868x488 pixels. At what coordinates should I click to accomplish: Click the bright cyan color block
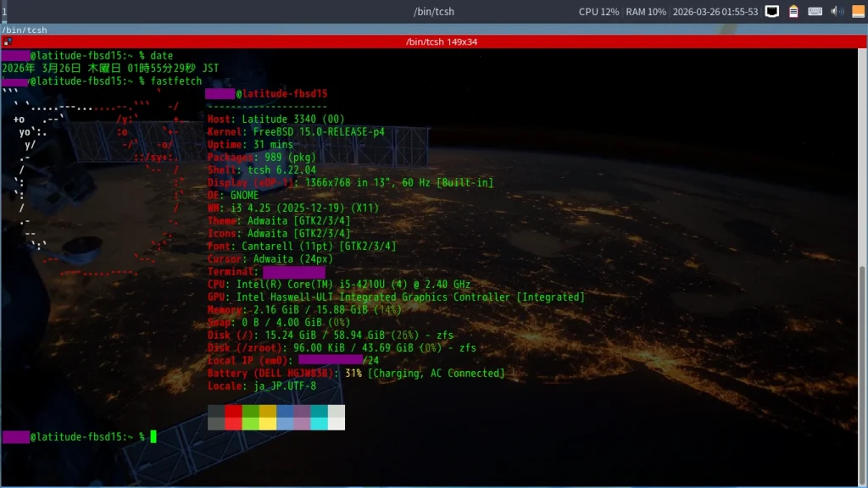click(319, 424)
